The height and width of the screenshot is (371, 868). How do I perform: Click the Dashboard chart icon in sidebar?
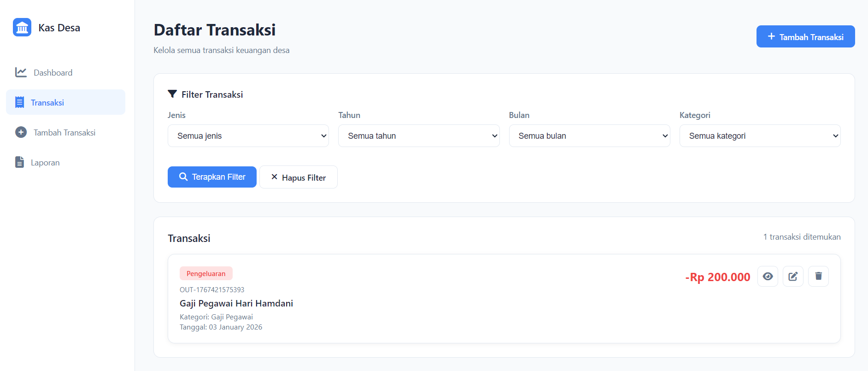[21, 72]
